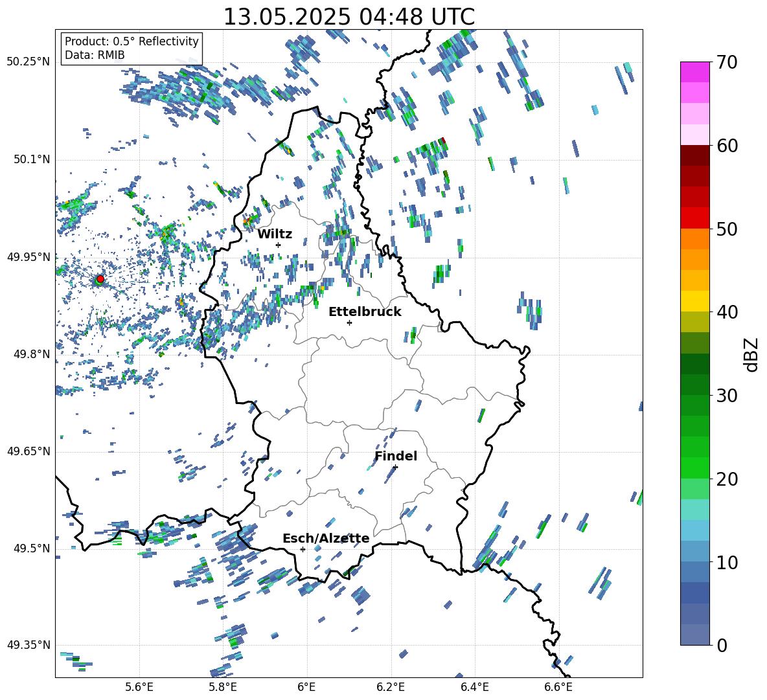Click the yellow colorbar segment just above 40

[695, 301]
